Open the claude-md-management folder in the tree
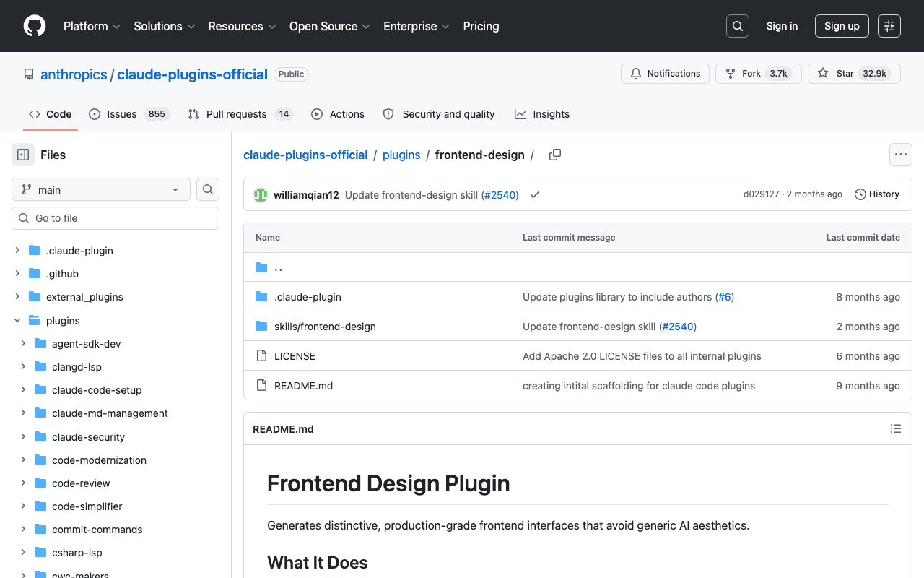This screenshot has height=578, width=924. tap(110, 413)
